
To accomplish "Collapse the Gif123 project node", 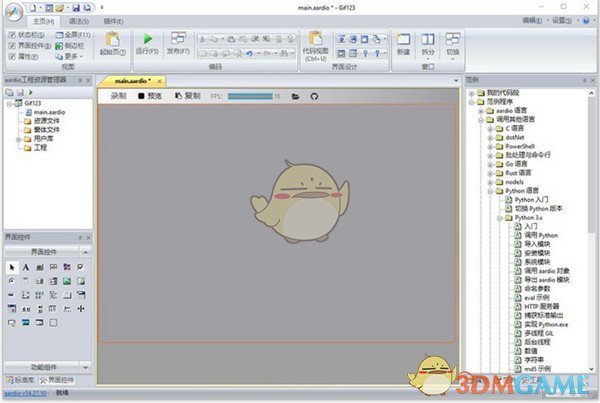I will [9, 103].
